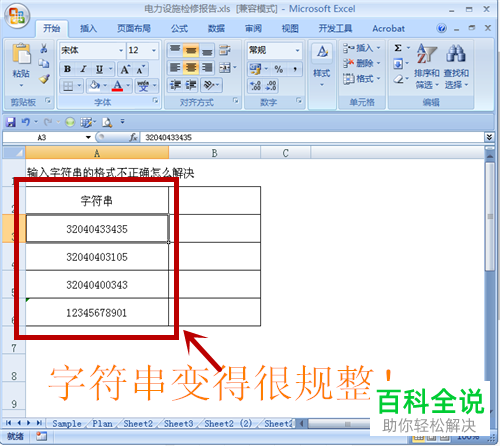Toggle Align Text Left

[x=175, y=68]
